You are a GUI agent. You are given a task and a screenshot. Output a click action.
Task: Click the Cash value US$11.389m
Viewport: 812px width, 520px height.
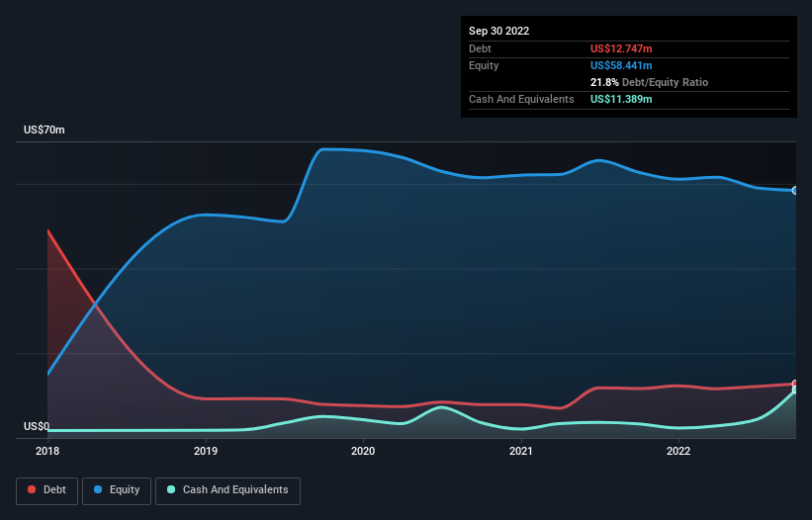pos(621,99)
